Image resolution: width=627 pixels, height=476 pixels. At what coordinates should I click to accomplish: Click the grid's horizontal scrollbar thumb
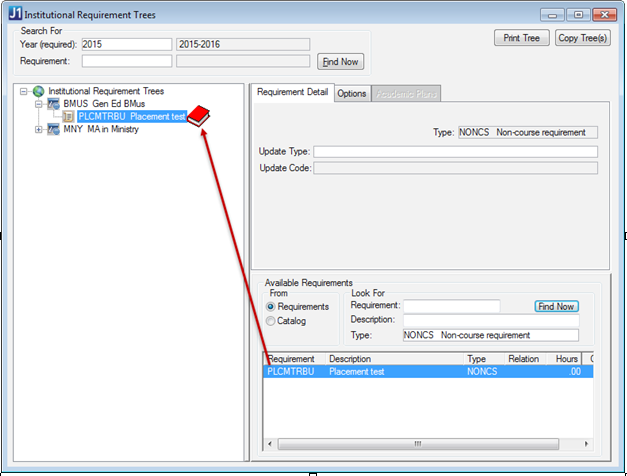coord(418,444)
